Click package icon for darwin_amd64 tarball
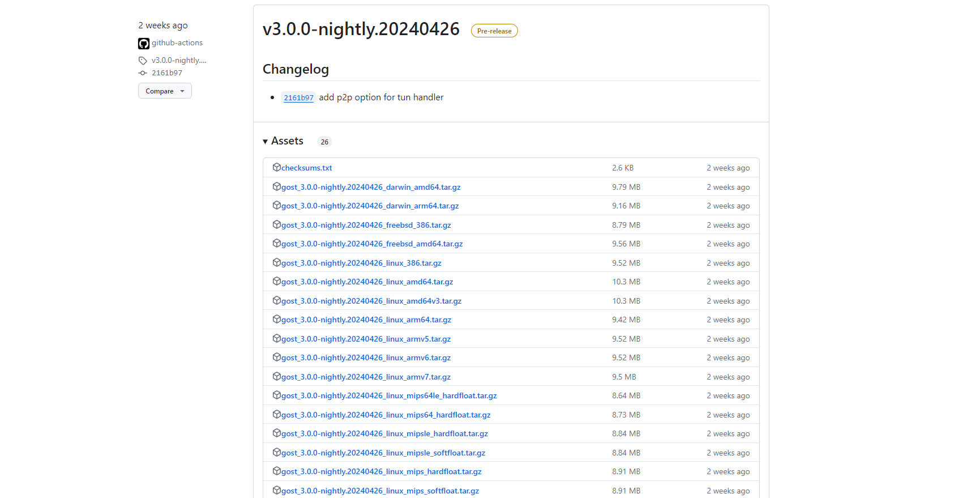This screenshot has height=498, width=980. 277,186
